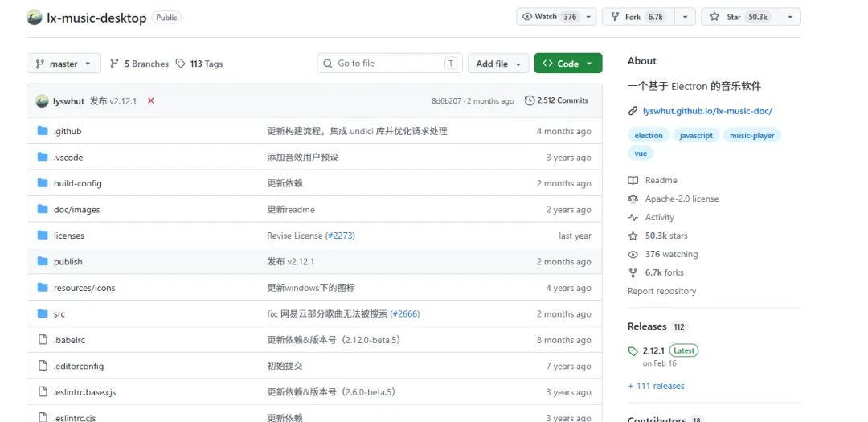Click the red failed-check X icon
This screenshot has width=868, height=422.
tap(150, 100)
